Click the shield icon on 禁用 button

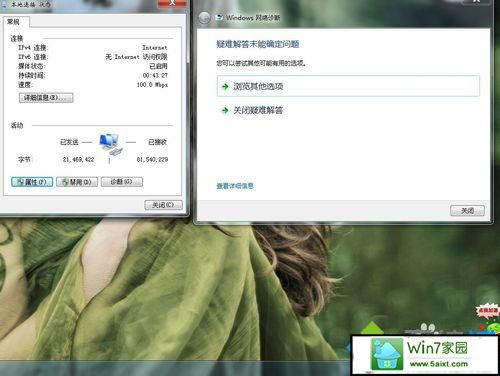(x=66, y=182)
